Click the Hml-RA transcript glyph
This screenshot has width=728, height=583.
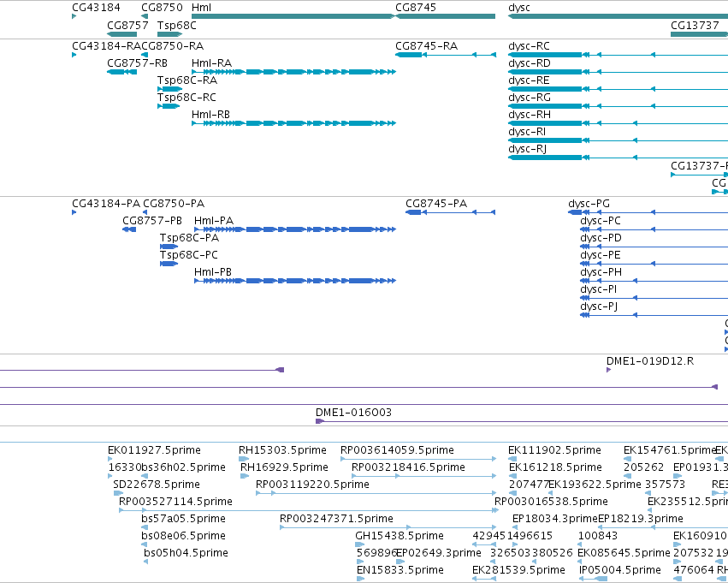(293, 72)
